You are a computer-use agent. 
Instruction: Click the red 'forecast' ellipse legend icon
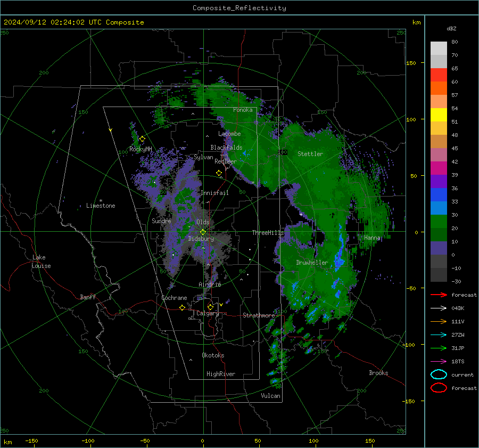click(x=439, y=388)
